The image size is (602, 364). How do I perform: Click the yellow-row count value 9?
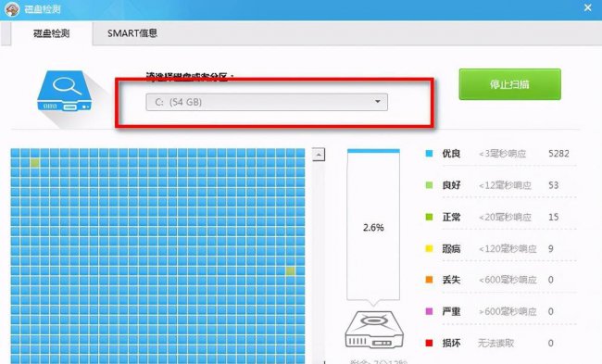(551, 248)
